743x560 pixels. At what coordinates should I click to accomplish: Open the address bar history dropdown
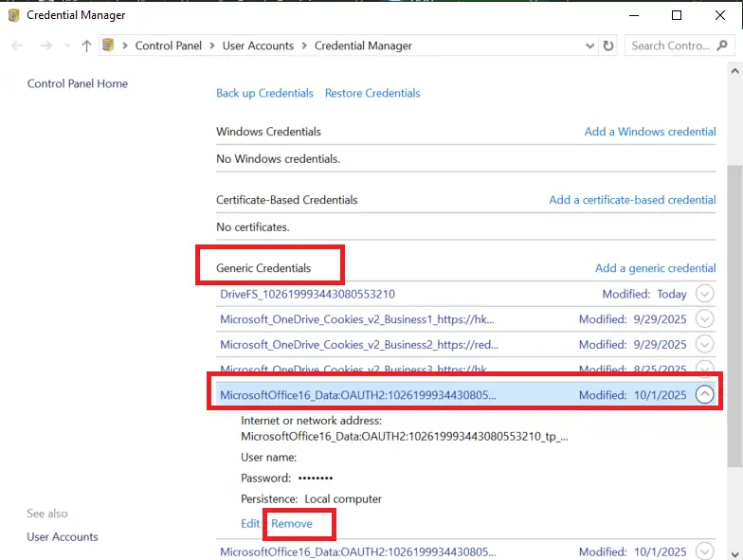click(589, 45)
